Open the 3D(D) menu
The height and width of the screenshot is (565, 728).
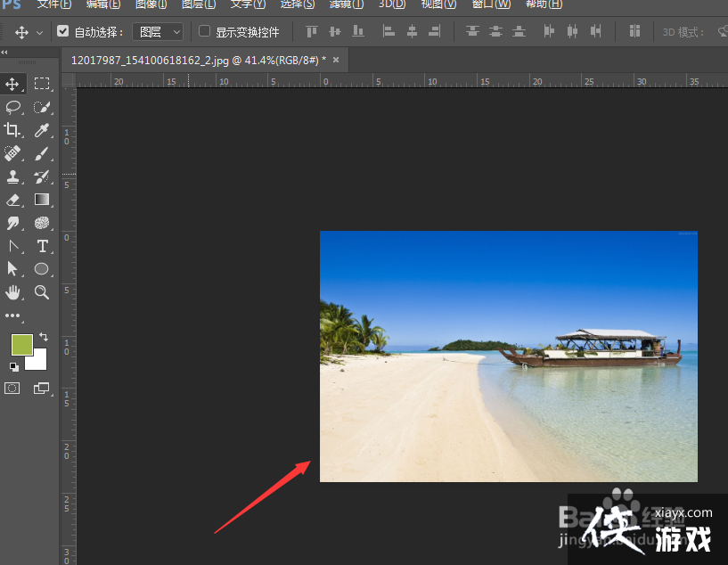click(x=392, y=4)
